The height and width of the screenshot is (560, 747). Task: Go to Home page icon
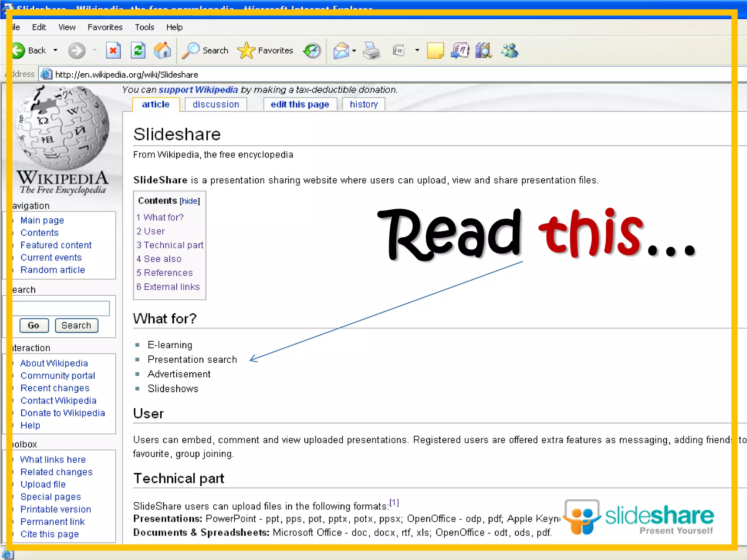tap(162, 50)
